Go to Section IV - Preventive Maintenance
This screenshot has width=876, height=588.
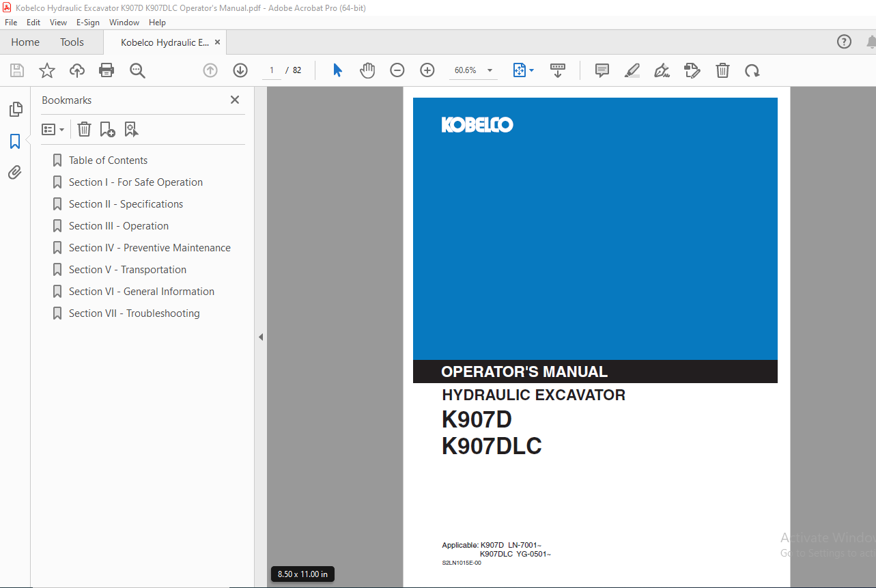coord(150,248)
